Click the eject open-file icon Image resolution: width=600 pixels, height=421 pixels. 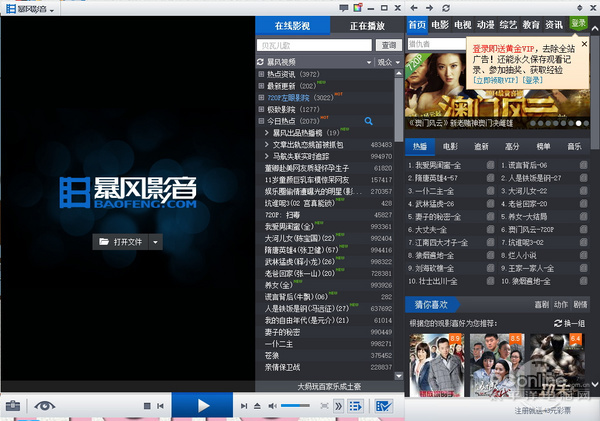point(257,406)
